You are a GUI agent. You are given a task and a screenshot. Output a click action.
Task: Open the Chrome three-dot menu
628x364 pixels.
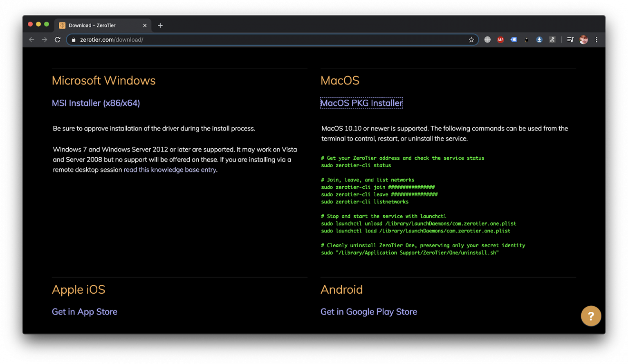(x=596, y=40)
